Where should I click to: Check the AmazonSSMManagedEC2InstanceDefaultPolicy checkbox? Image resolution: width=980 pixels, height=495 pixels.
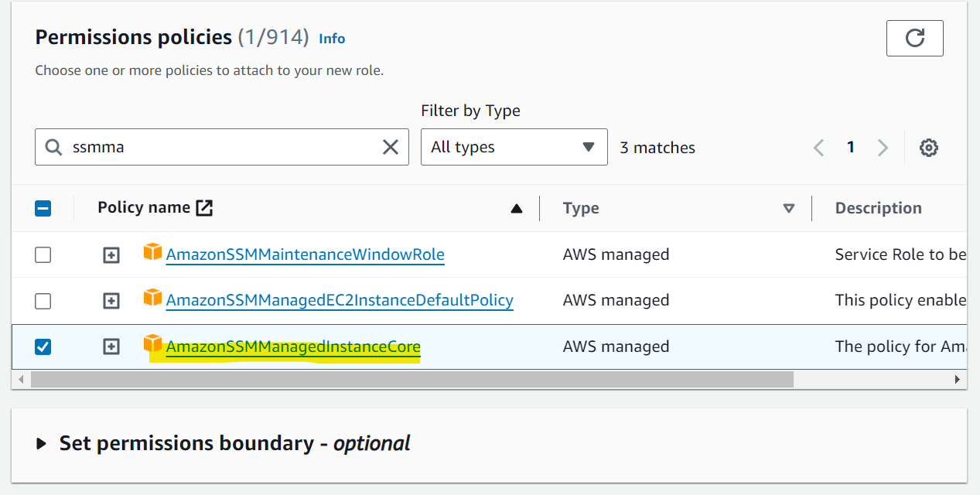pyautogui.click(x=43, y=300)
